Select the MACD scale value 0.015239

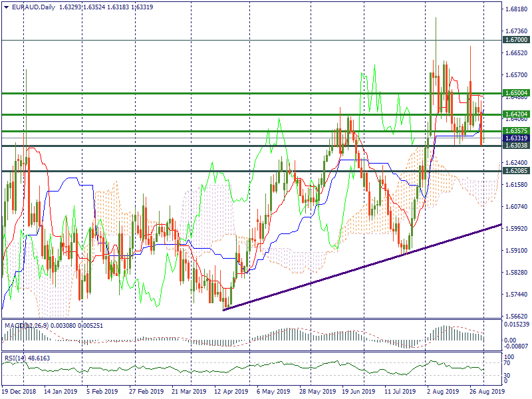516,324
